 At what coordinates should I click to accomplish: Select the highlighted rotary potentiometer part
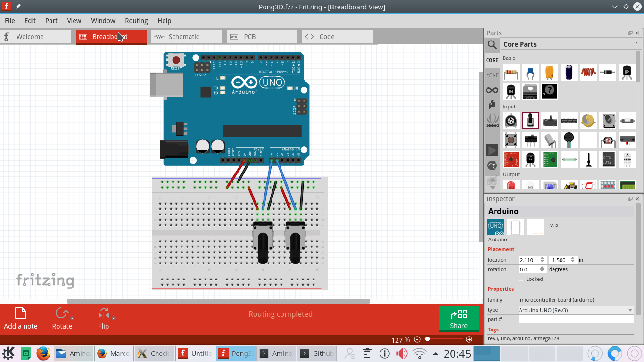[530, 121]
